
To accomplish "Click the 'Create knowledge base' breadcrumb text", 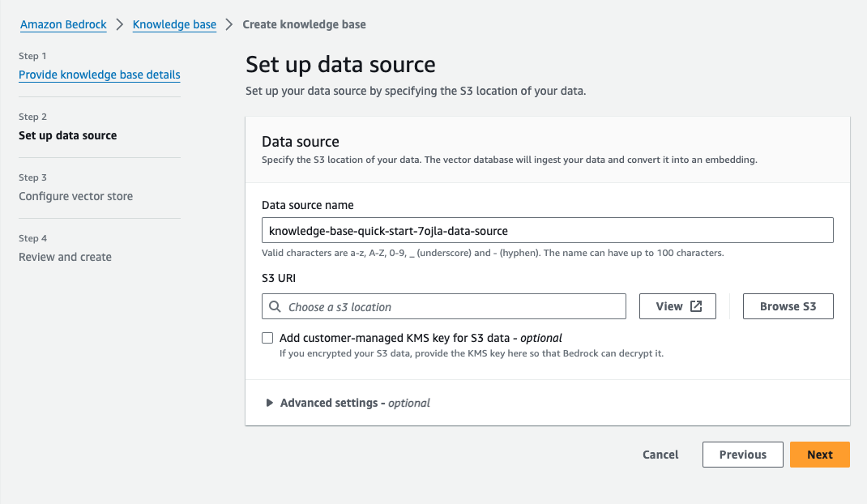I will (x=304, y=24).
